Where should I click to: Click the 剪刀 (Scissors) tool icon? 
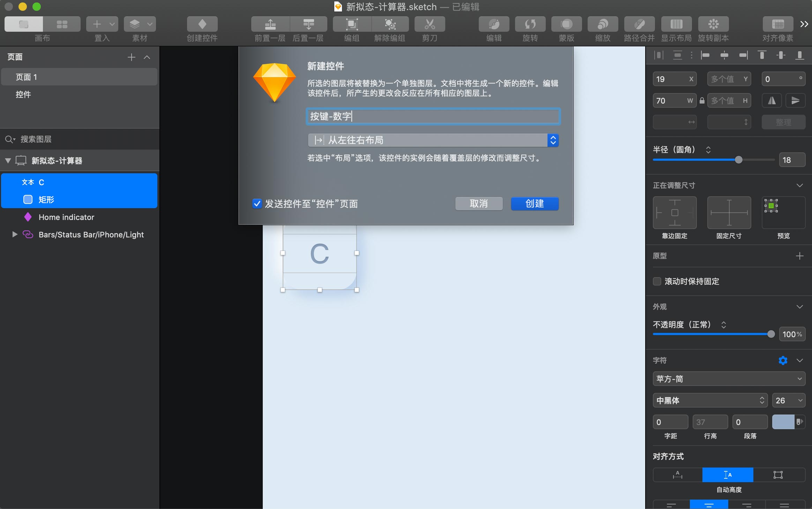click(430, 24)
